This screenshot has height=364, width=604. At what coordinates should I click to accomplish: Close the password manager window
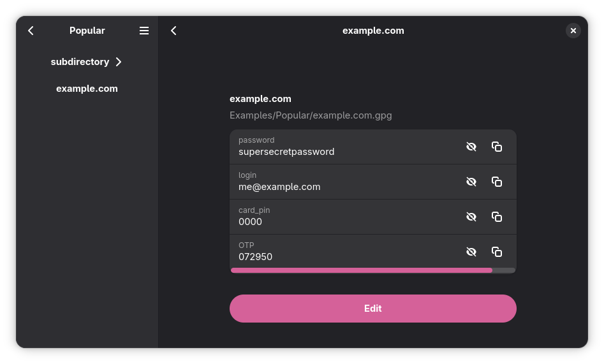573,31
